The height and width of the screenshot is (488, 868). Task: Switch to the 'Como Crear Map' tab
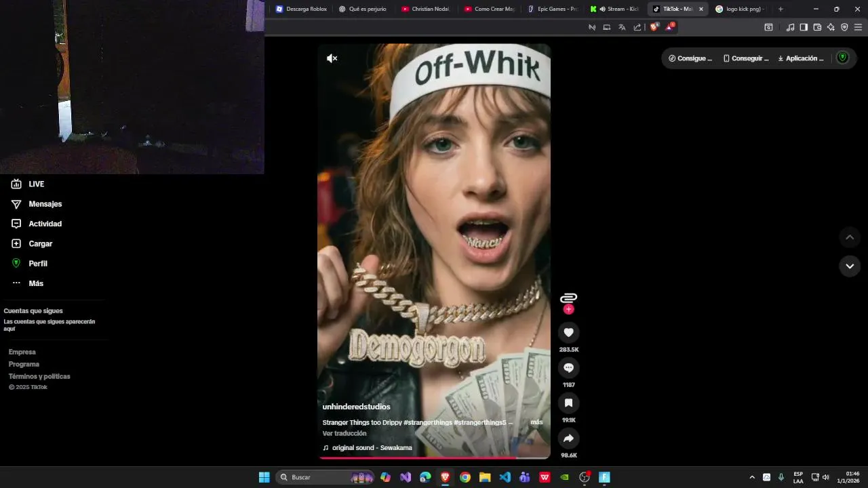(x=489, y=9)
